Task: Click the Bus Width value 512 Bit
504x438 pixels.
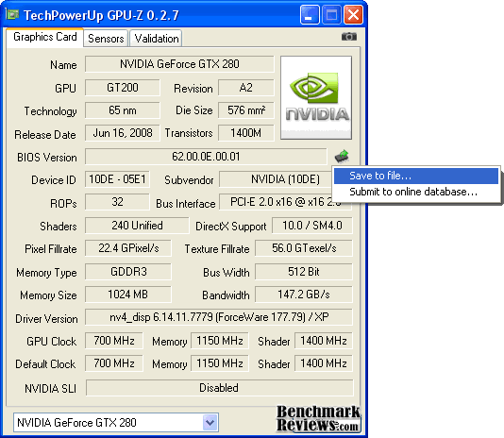Action: (304, 272)
